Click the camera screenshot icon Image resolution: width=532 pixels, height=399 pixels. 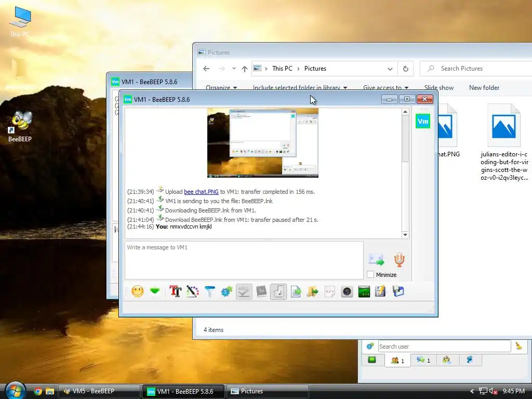click(347, 291)
